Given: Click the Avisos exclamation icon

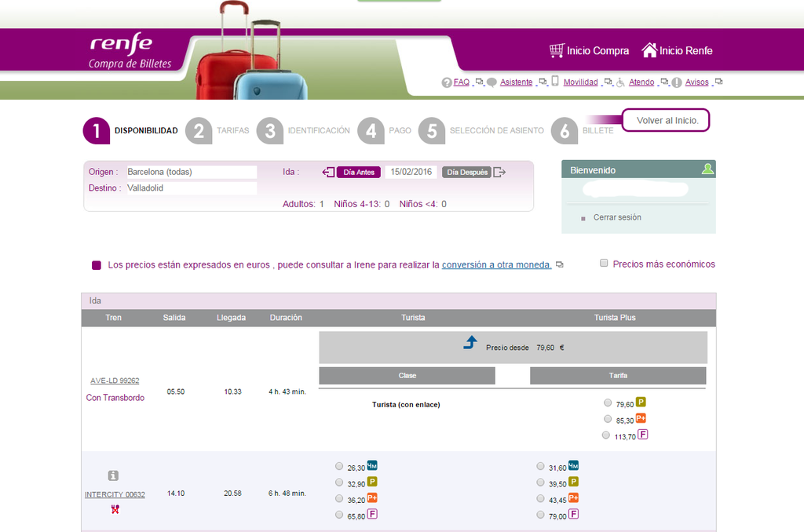Looking at the screenshot, I should pos(677,82).
